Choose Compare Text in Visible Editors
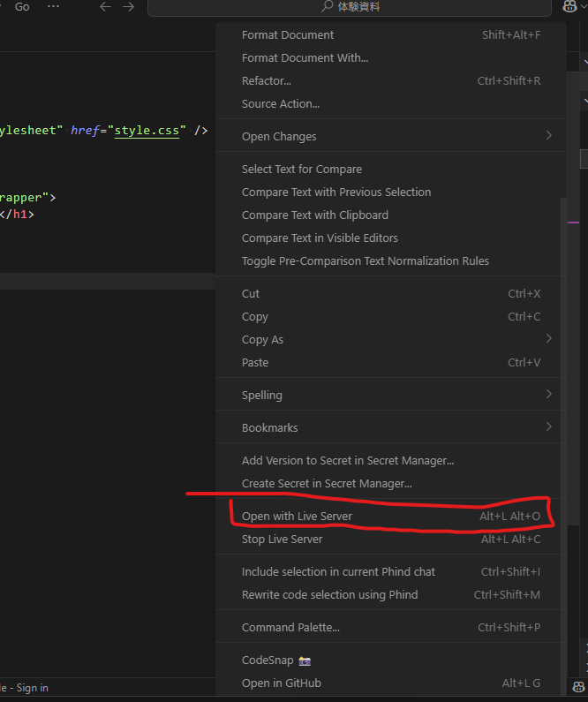The height and width of the screenshot is (702, 588). coord(391,238)
